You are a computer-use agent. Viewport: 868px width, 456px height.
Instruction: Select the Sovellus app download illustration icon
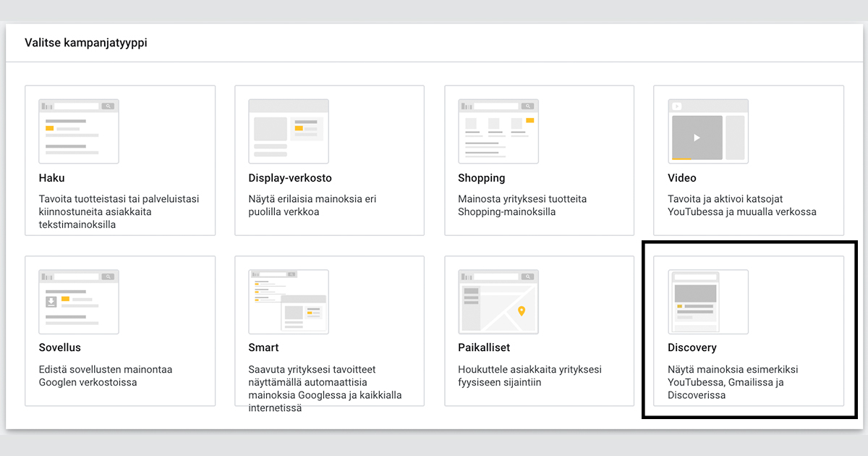pyautogui.click(x=79, y=301)
